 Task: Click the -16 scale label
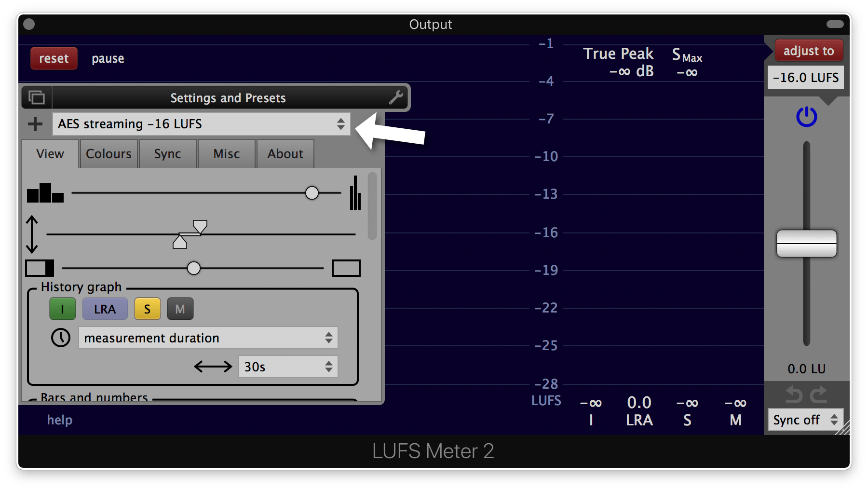tap(546, 232)
